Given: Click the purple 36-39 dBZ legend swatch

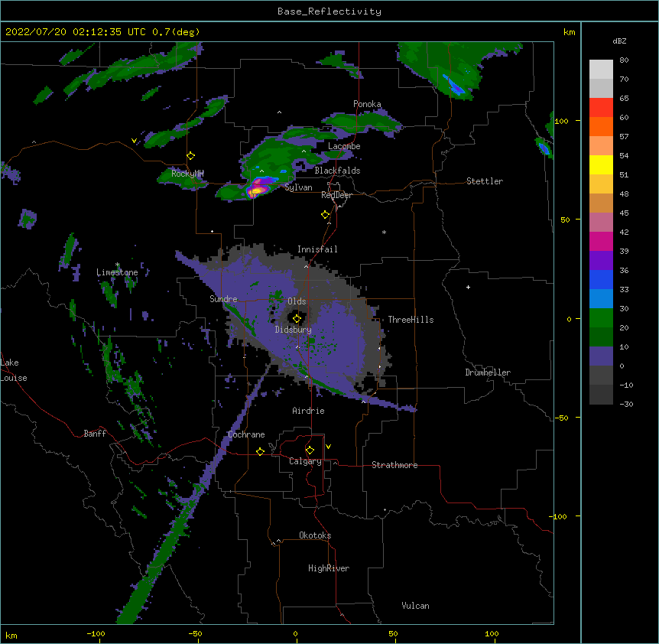Looking at the screenshot, I should pos(601,260).
